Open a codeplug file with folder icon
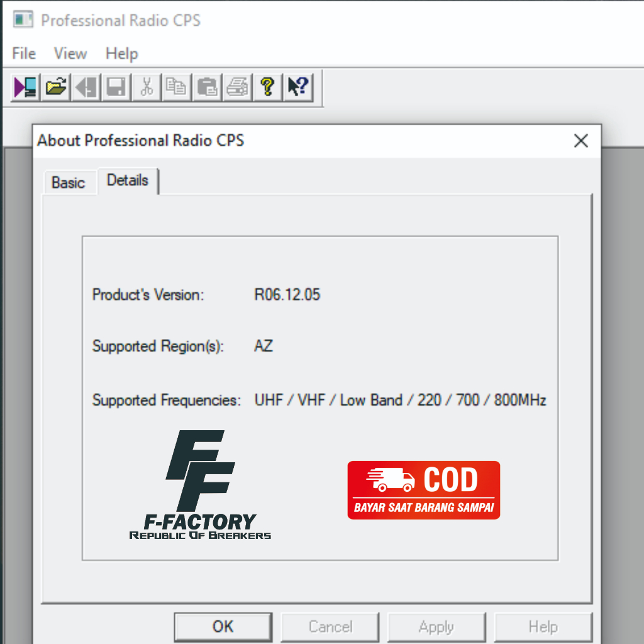 click(x=56, y=87)
